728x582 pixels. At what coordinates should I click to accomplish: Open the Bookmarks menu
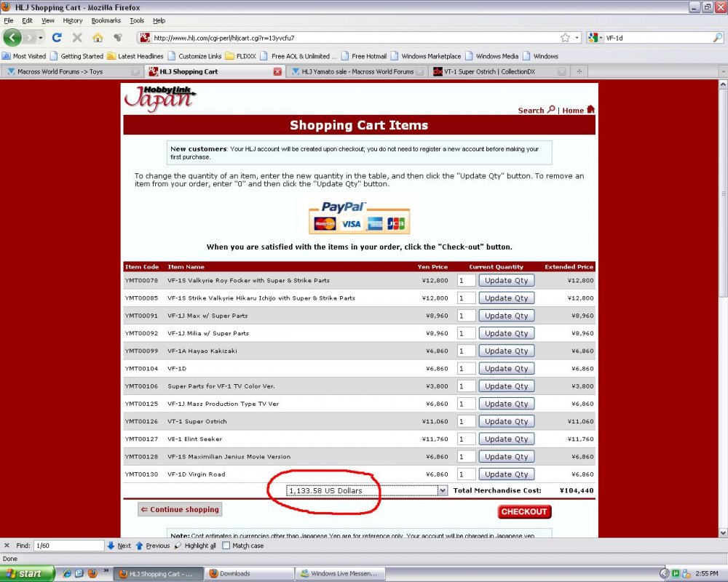[106, 20]
